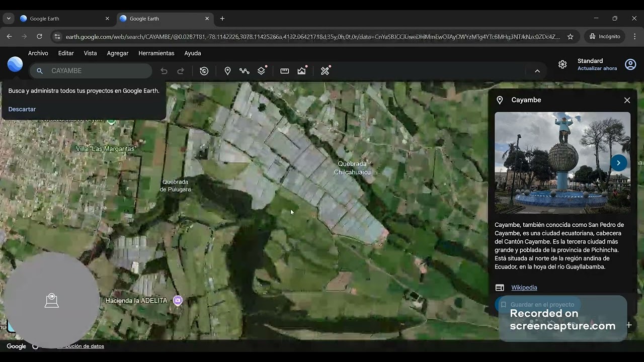Click the CAYAMBE search field
Screen dimensions: 644x362
91,71
